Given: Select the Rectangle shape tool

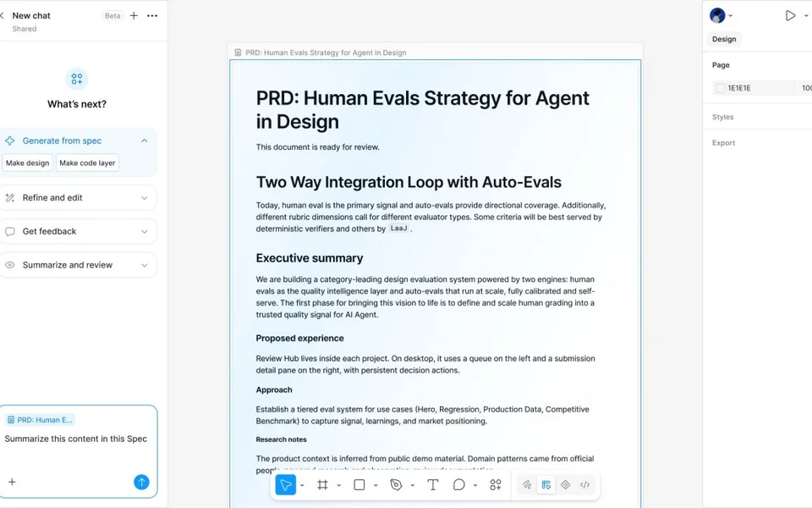Looking at the screenshot, I should [x=359, y=484].
